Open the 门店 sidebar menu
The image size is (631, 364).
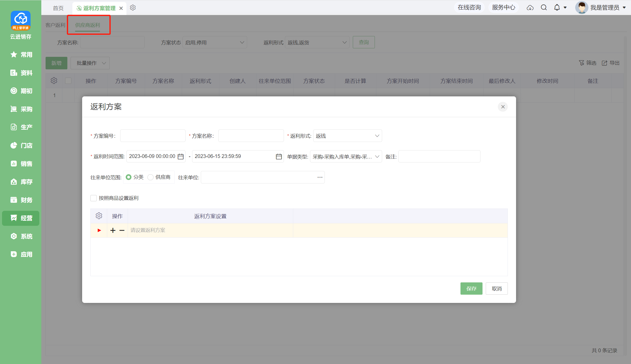coord(21,145)
